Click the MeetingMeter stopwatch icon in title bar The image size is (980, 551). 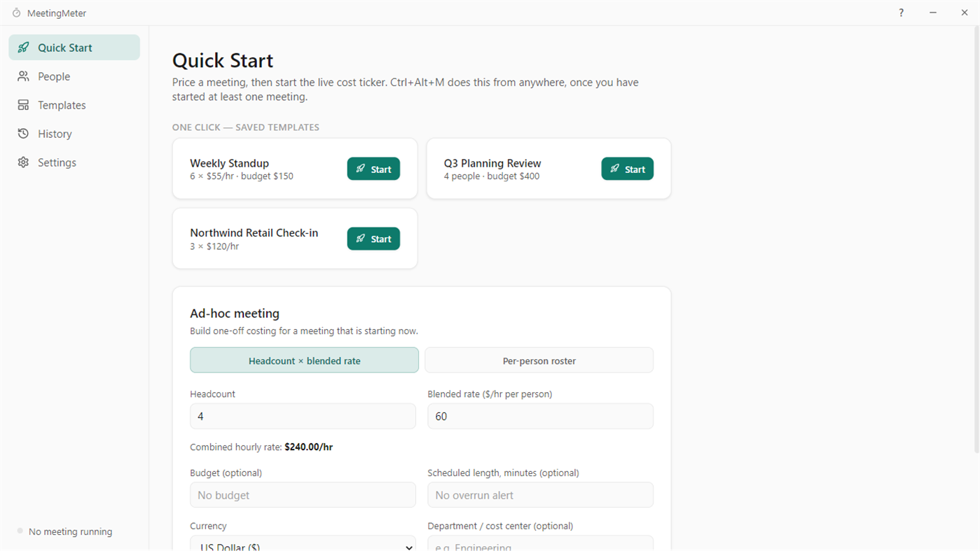17,13
